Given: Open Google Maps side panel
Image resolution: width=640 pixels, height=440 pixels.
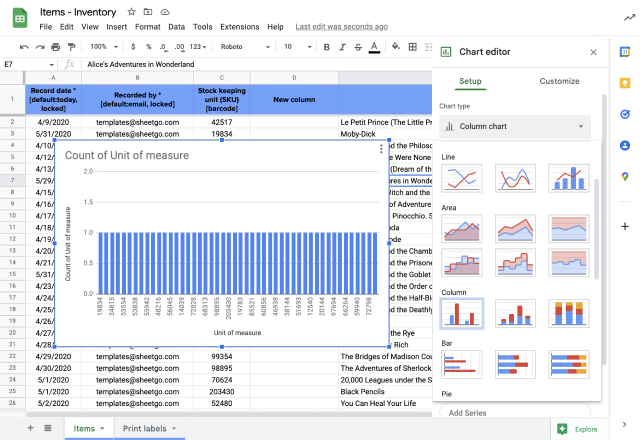Looking at the screenshot, I should [x=625, y=177].
